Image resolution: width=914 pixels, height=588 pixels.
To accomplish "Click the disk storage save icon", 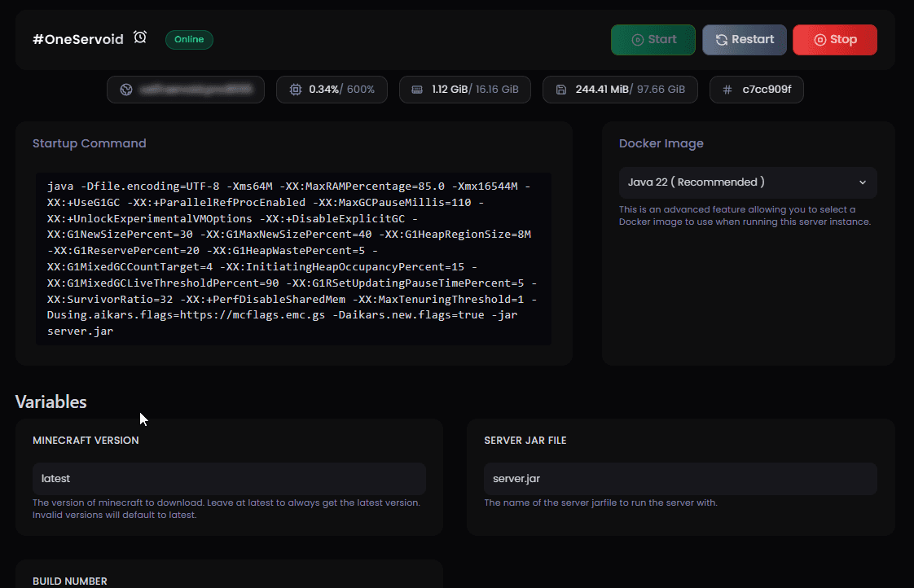I will [560, 90].
